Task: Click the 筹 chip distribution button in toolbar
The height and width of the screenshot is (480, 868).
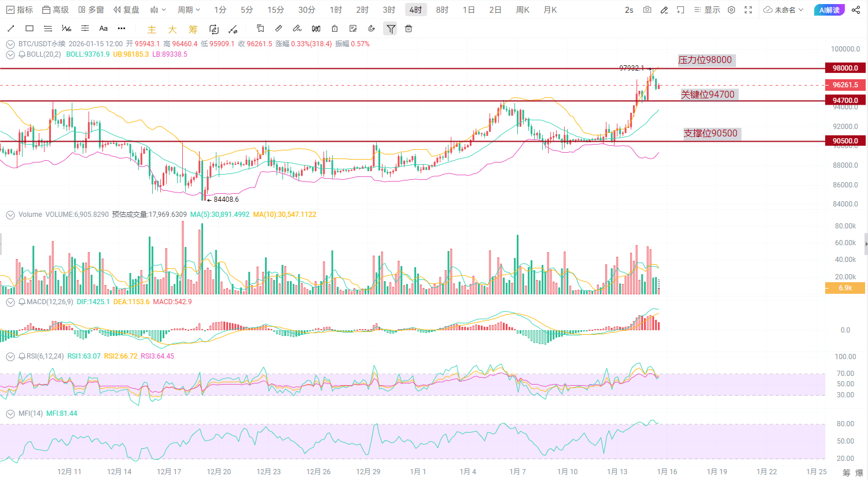Action: tap(193, 29)
